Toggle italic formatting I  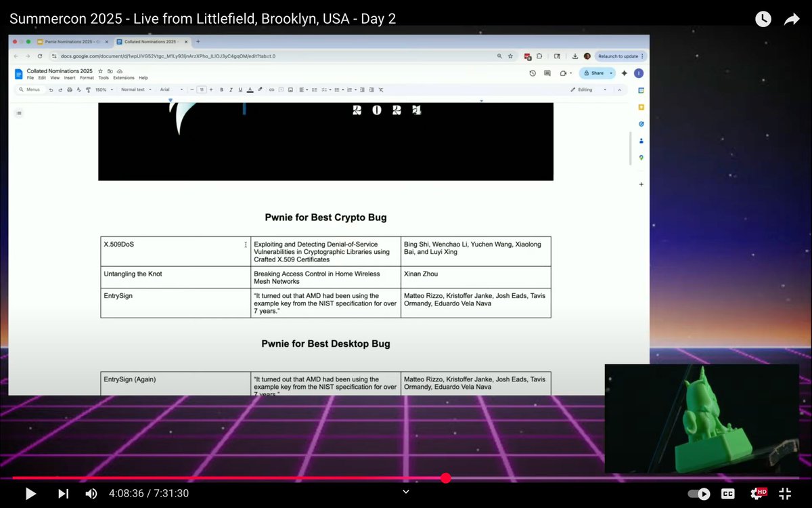(x=231, y=89)
